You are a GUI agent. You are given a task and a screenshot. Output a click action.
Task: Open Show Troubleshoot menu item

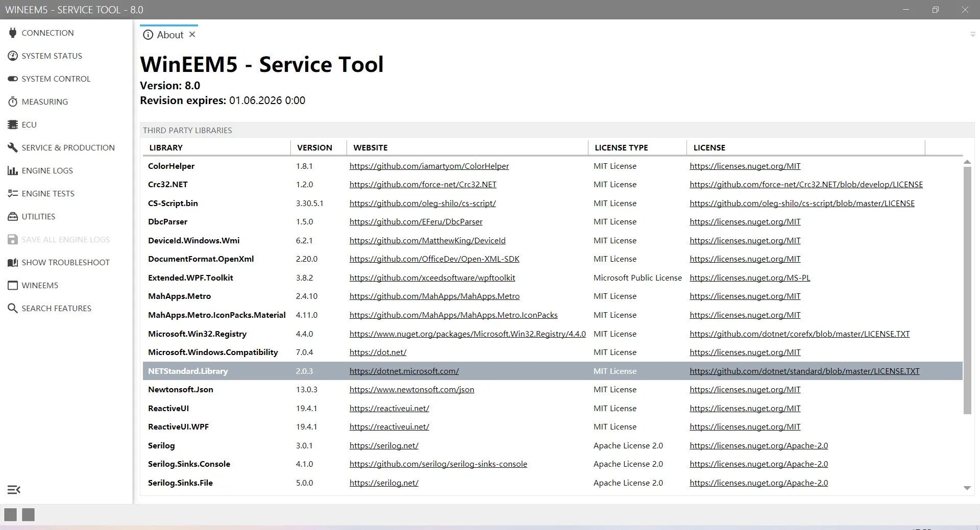[65, 262]
